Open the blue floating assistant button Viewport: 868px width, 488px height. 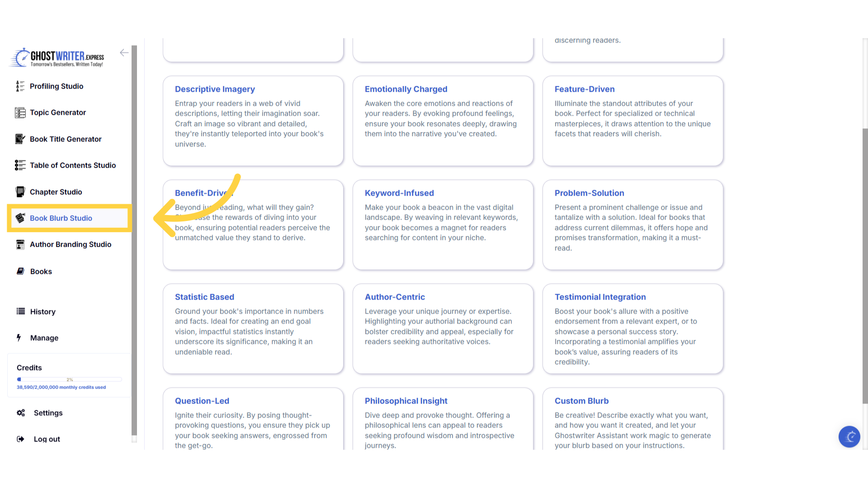(849, 436)
